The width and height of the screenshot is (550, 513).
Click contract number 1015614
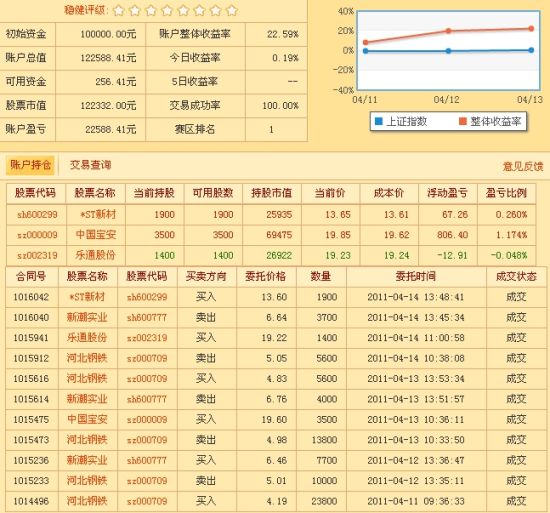tap(31, 399)
